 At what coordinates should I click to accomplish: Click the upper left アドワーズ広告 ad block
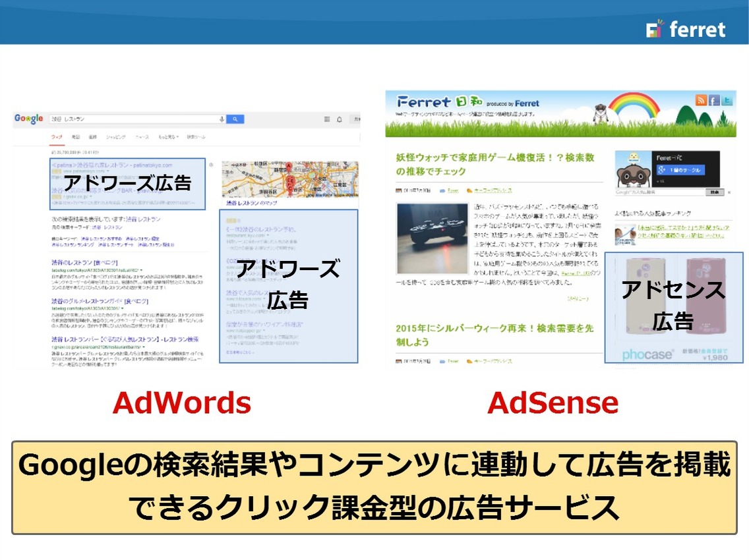coord(127,184)
